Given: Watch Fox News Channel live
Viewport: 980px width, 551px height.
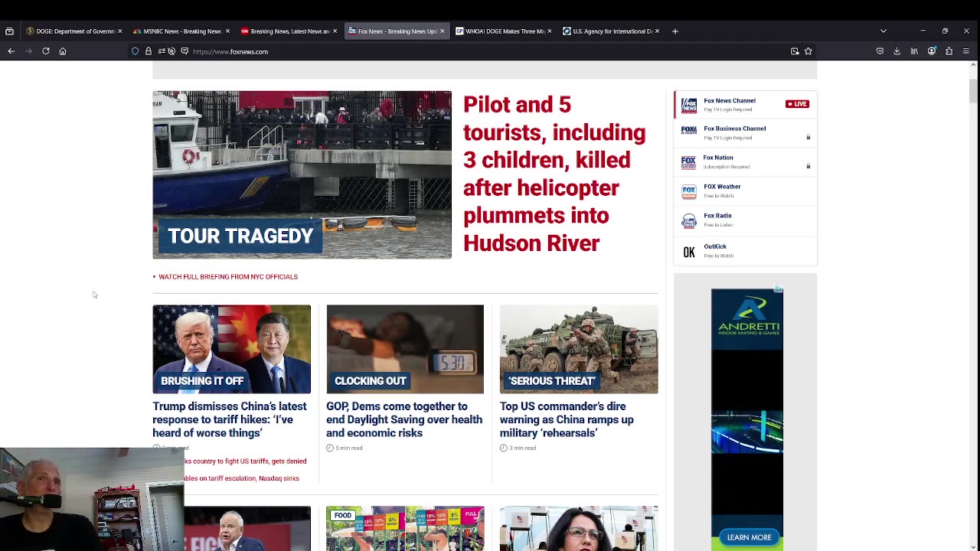Looking at the screenshot, I should [x=730, y=101].
